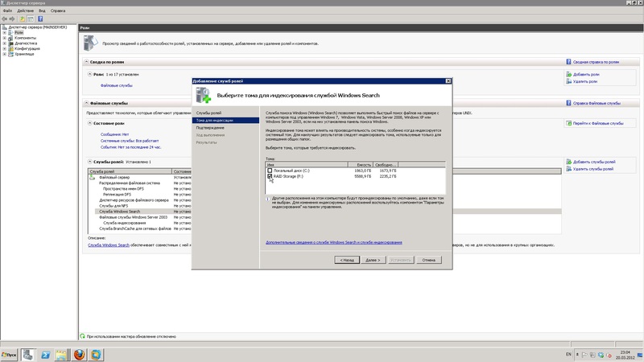Click the Отмена button in the wizard

[429, 260]
